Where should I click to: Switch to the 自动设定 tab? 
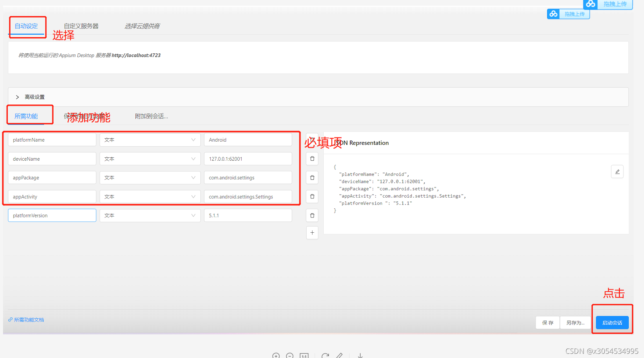pyautogui.click(x=26, y=26)
